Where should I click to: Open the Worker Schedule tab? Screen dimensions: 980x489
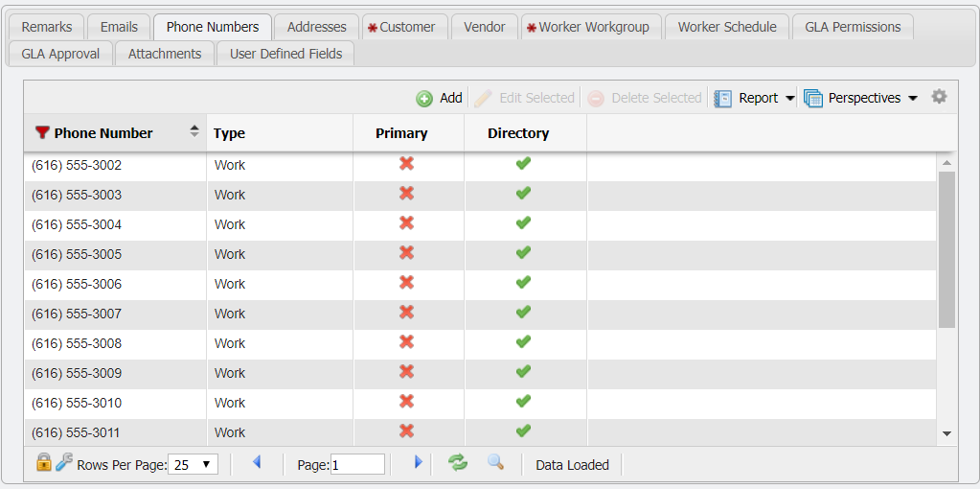[x=726, y=27]
